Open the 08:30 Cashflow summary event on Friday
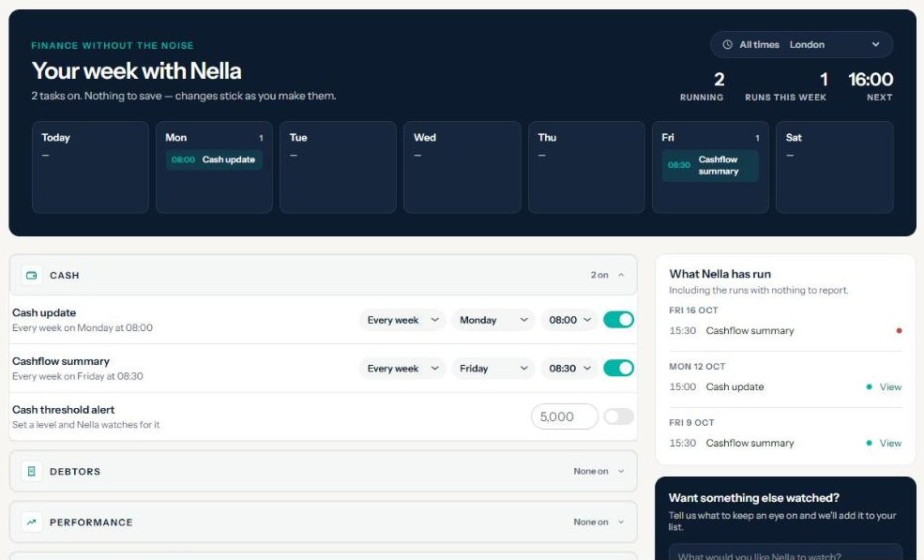The image size is (924, 560). tap(710, 166)
